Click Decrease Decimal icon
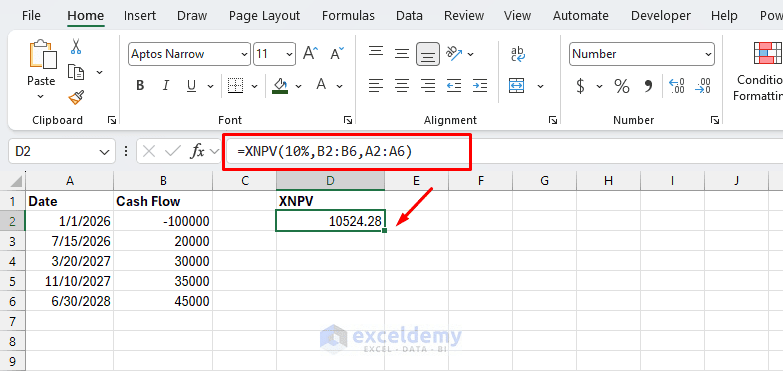783x371 pixels. click(703, 86)
